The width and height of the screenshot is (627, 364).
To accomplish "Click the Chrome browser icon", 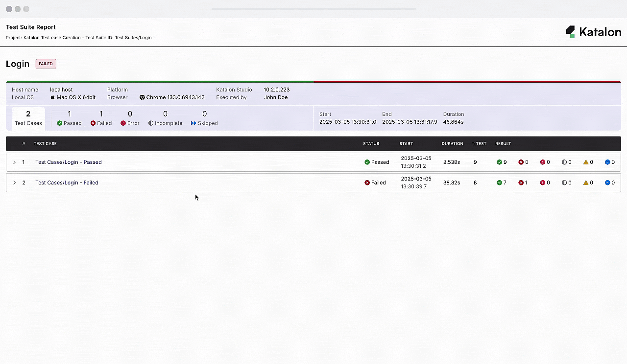I will pyautogui.click(x=142, y=97).
